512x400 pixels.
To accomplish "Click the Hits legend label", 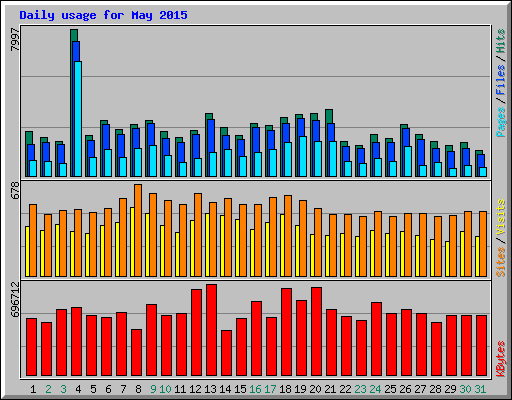I will click(501, 41).
